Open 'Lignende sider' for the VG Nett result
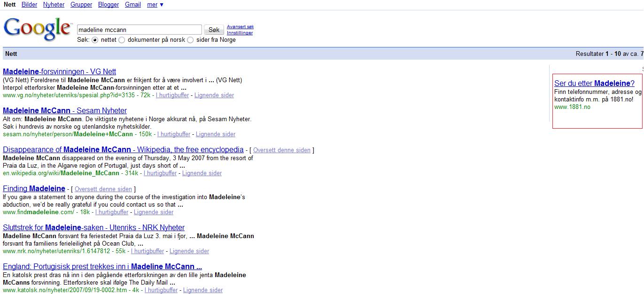The height and width of the screenshot is (294, 644). [214, 95]
